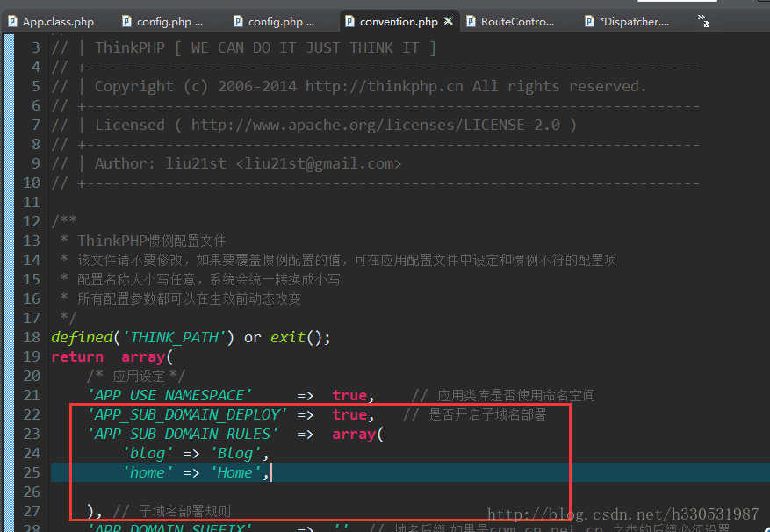Click the blog.csdn.net watermark URL
Viewport: 770px width, 532px height.
click(622, 514)
